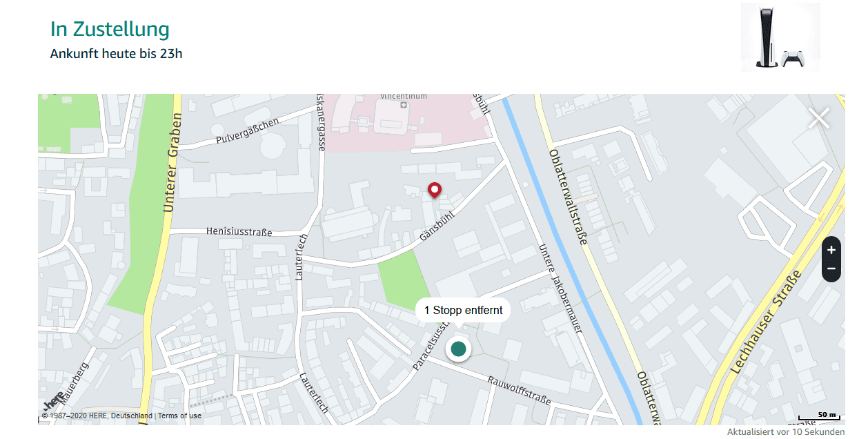Click the 50 m scale bar
The height and width of the screenshot is (439, 868).
click(818, 416)
